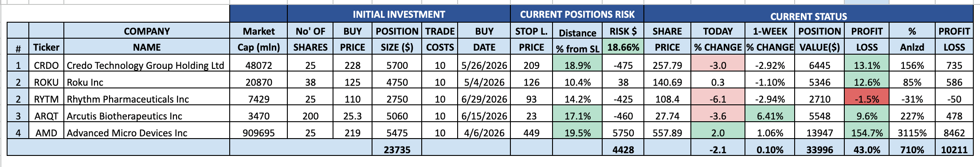Select the AMD market cap cell 909695
This screenshot has height=167, width=980.
point(259,133)
